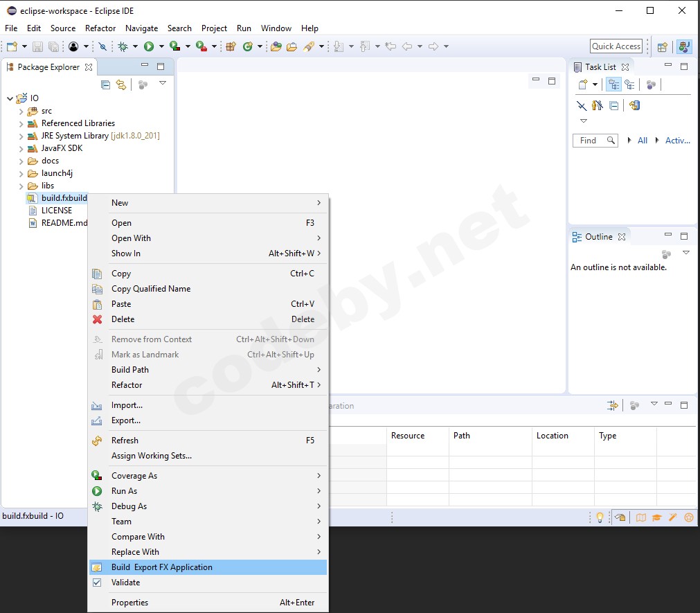Click Collapse All in Package Explorer
Viewport: 700px width, 613px height.
[106, 85]
